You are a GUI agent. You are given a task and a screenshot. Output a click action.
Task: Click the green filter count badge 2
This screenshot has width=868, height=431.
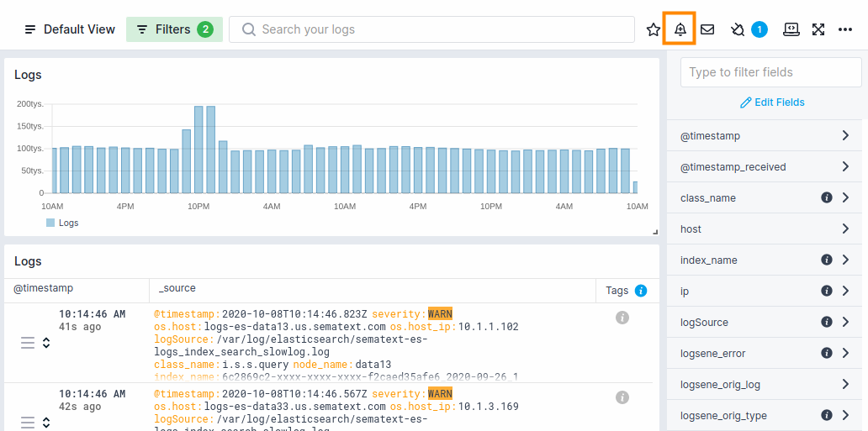pos(205,29)
